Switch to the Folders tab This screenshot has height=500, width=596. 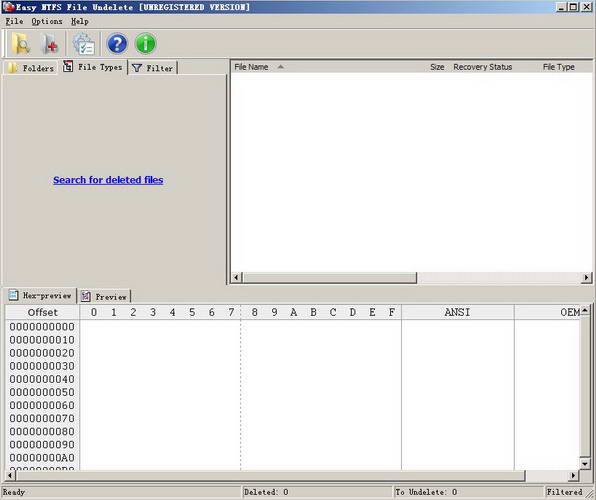[x=31, y=68]
